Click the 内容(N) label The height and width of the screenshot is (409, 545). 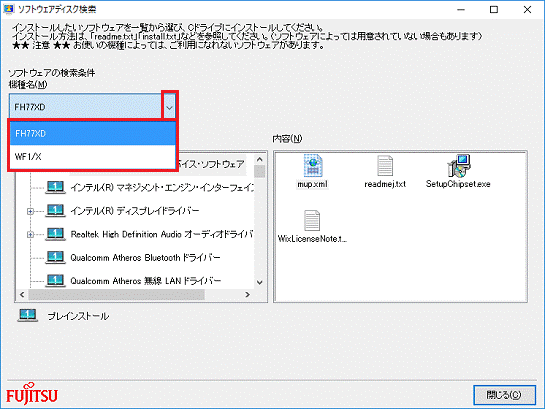(287, 139)
